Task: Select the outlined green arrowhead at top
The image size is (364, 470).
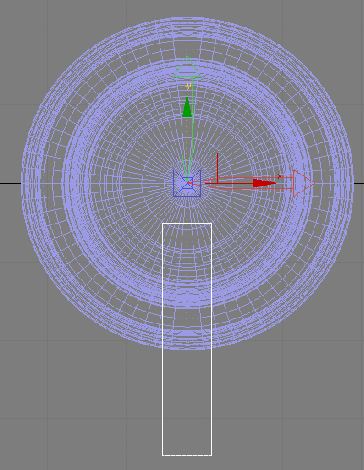Action: (x=187, y=67)
